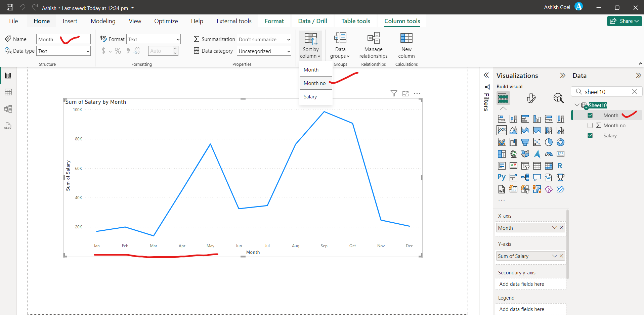Image resolution: width=644 pixels, height=315 pixels.
Task: Uncheck the Month field
Action: point(591,115)
